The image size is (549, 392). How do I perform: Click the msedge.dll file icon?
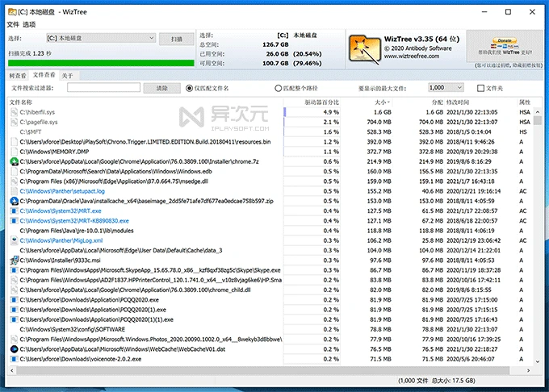14,181
